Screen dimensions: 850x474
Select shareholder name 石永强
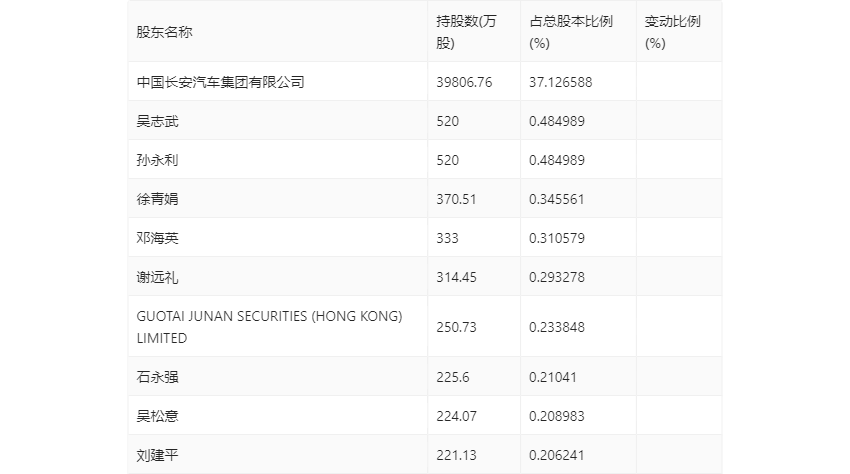[157, 377]
